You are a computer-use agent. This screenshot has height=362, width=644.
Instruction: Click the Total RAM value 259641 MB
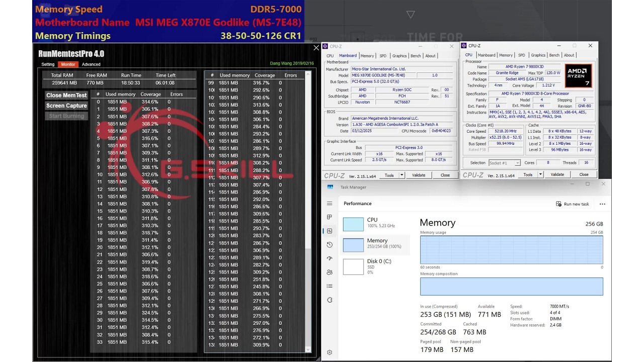(x=64, y=83)
